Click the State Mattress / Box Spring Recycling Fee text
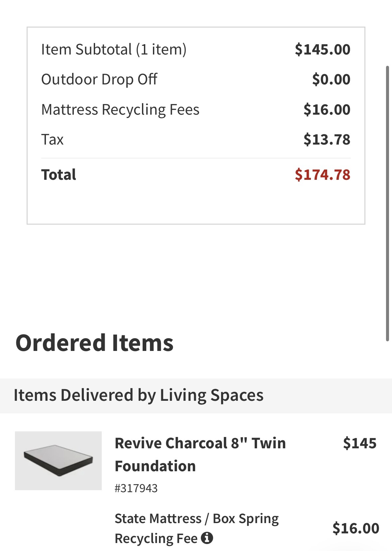392x551 pixels. (x=196, y=528)
